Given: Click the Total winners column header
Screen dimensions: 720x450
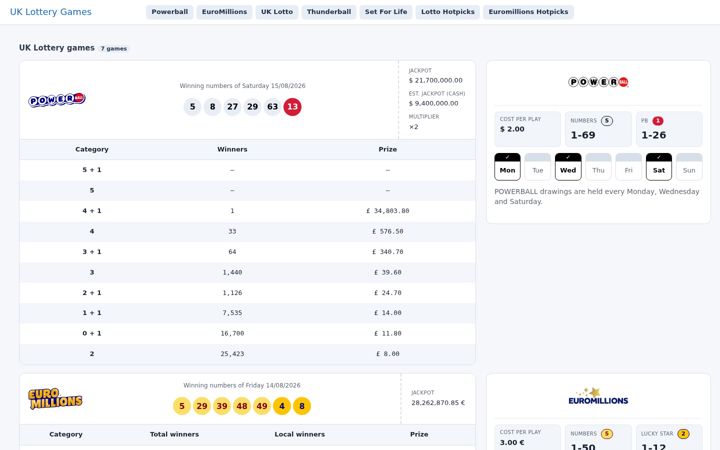Looking at the screenshot, I should (174, 434).
